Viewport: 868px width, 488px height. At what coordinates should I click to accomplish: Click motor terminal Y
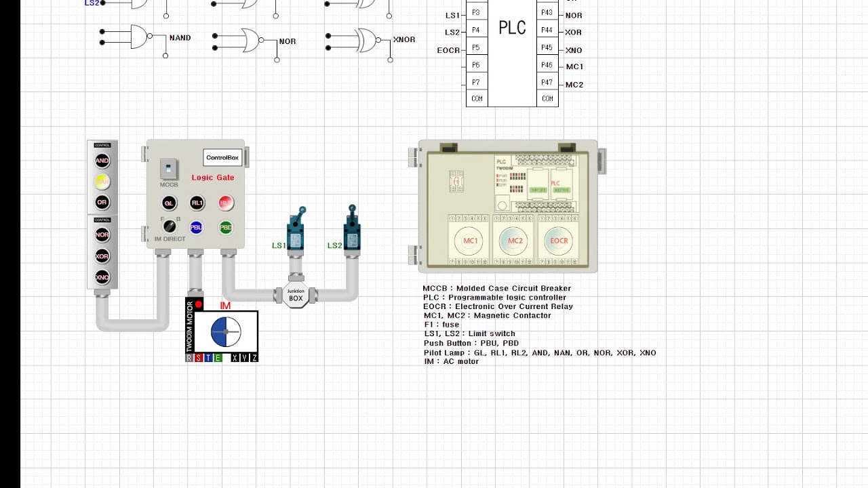(x=244, y=358)
